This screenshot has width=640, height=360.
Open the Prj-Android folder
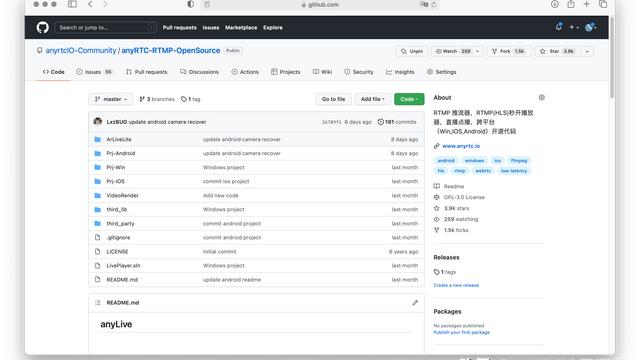point(121,153)
